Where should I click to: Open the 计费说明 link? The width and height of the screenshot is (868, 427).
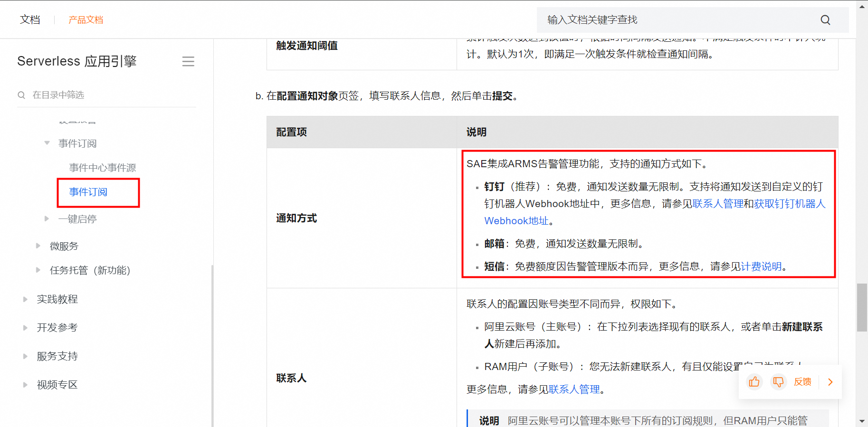tap(761, 266)
